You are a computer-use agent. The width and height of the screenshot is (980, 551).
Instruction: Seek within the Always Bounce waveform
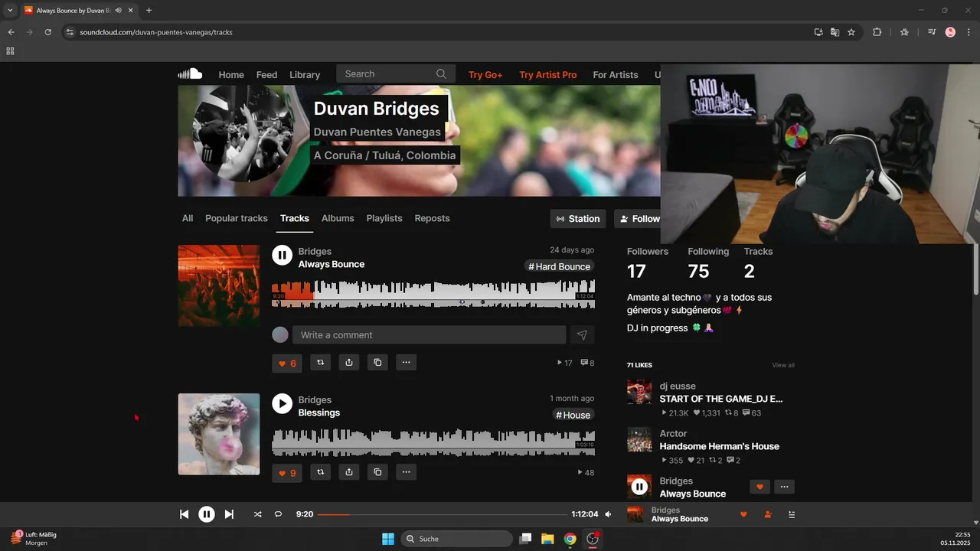click(x=433, y=294)
